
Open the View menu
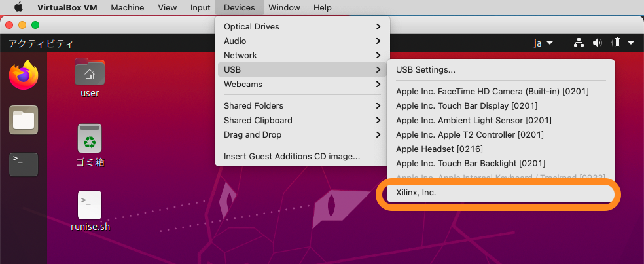tap(167, 7)
